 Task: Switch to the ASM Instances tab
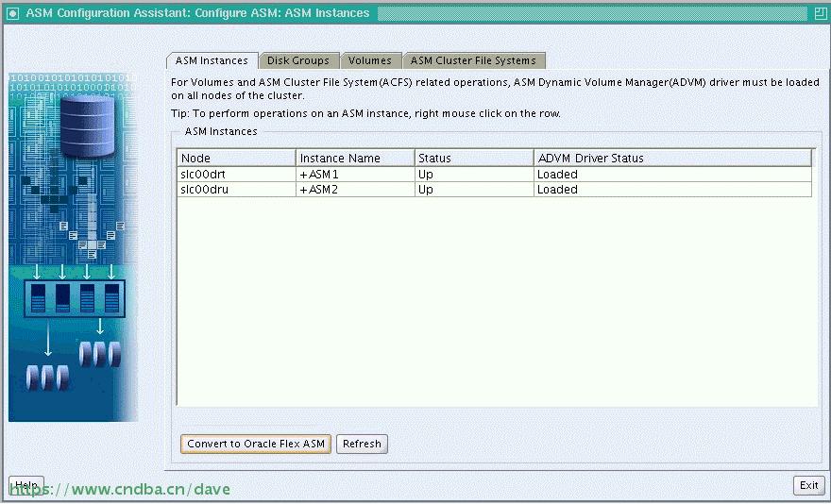point(212,60)
